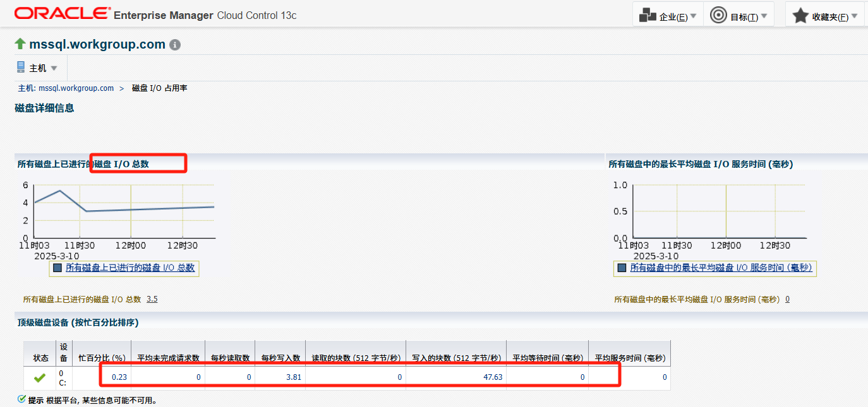Click column header 平均服务时间 (毫秒)

[630, 358]
